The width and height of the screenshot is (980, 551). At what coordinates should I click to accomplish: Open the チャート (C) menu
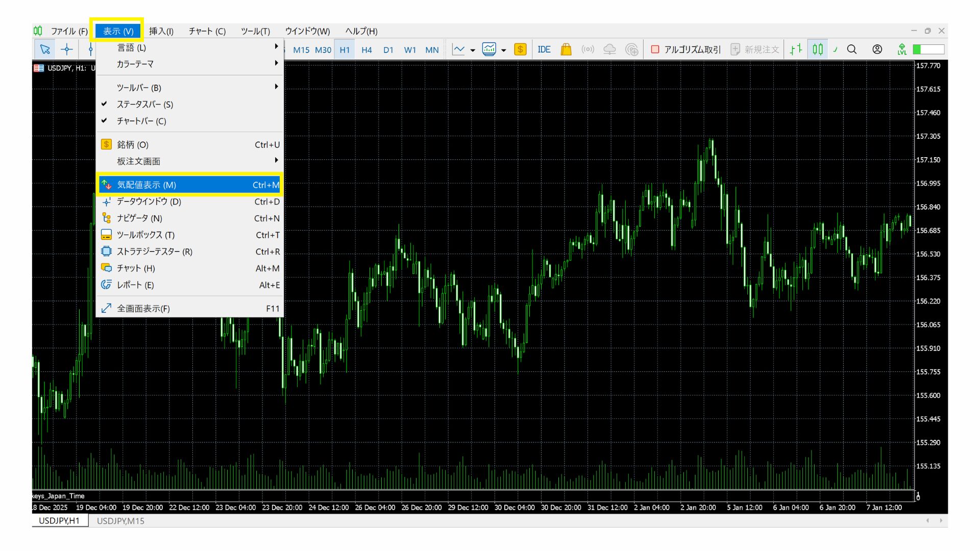[x=207, y=31]
